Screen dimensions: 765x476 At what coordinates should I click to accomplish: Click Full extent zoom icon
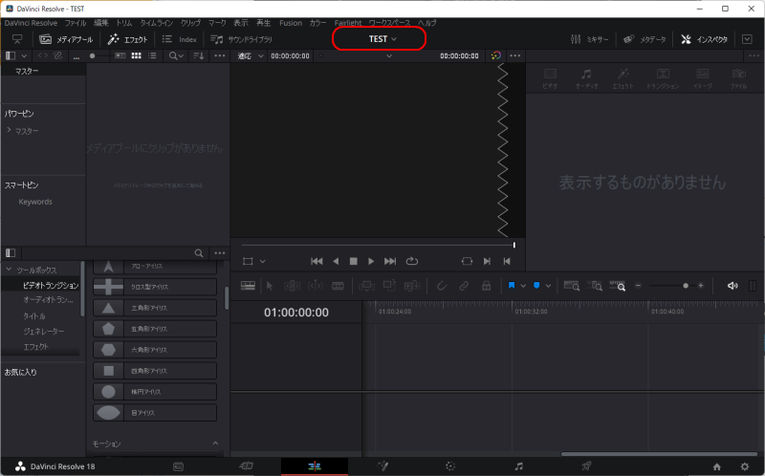pos(571,286)
